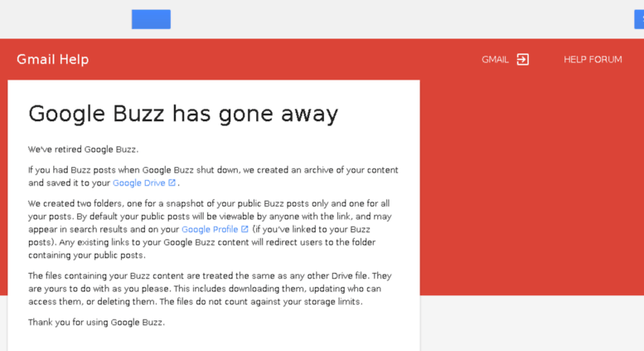Click the sign-in arrow icon beside GMAIL
The image size is (644, 351).
point(522,59)
